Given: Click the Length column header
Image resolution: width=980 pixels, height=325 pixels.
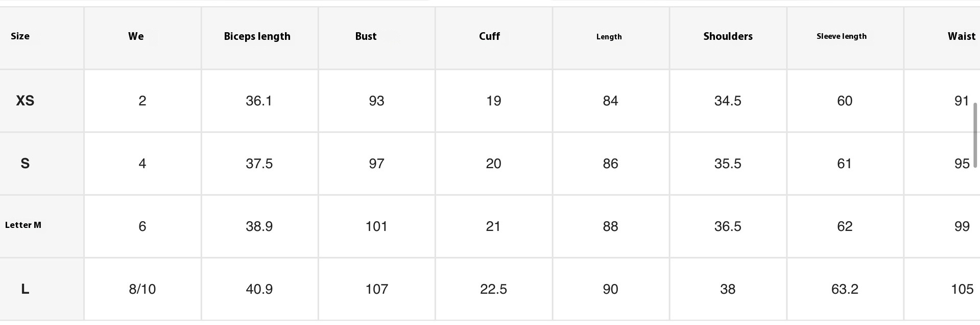Looking at the screenshot, I should 609,37.
